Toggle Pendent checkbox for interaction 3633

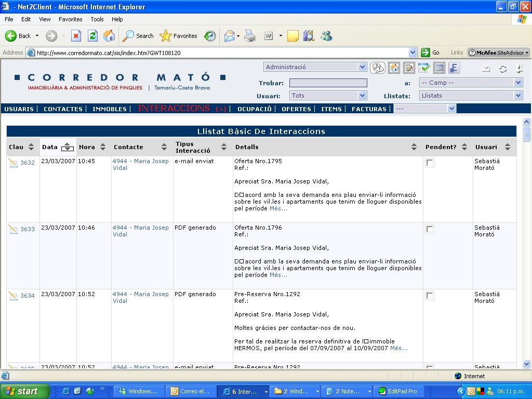click(x=430, y=229)
